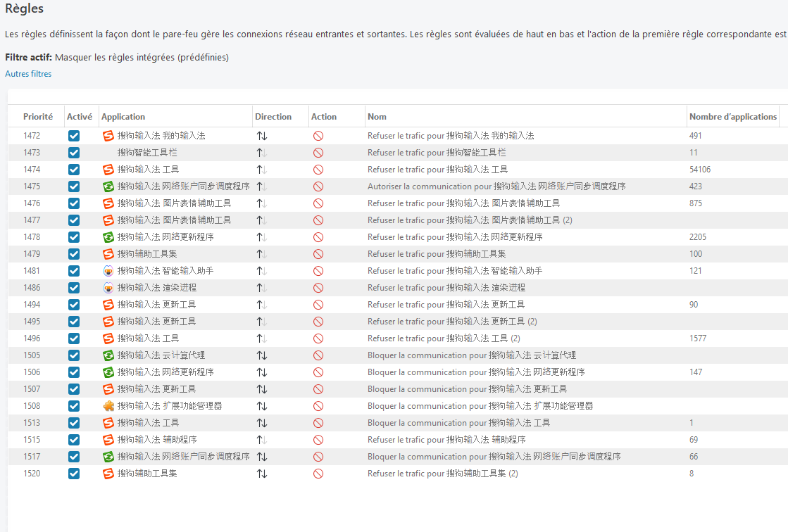This screenshot has width=788, height=532.
Task: Select priority value 1495
Action: [x=32, y=322]
